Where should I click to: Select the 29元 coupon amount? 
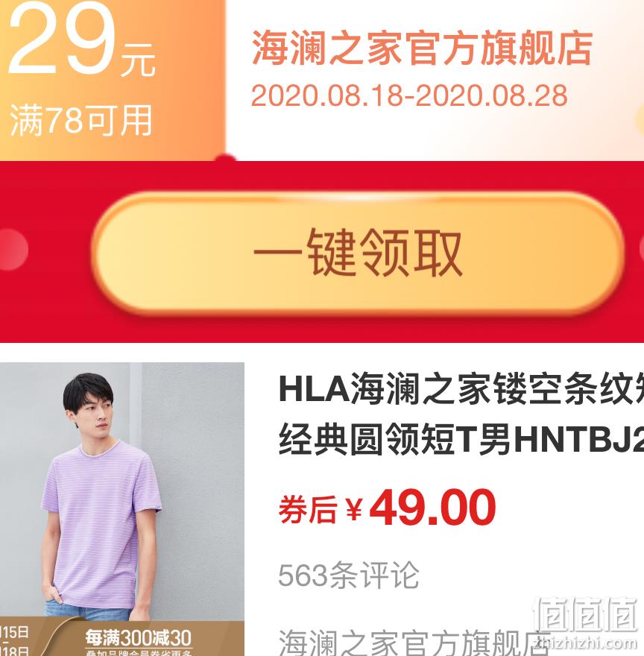tap(81, 40)
